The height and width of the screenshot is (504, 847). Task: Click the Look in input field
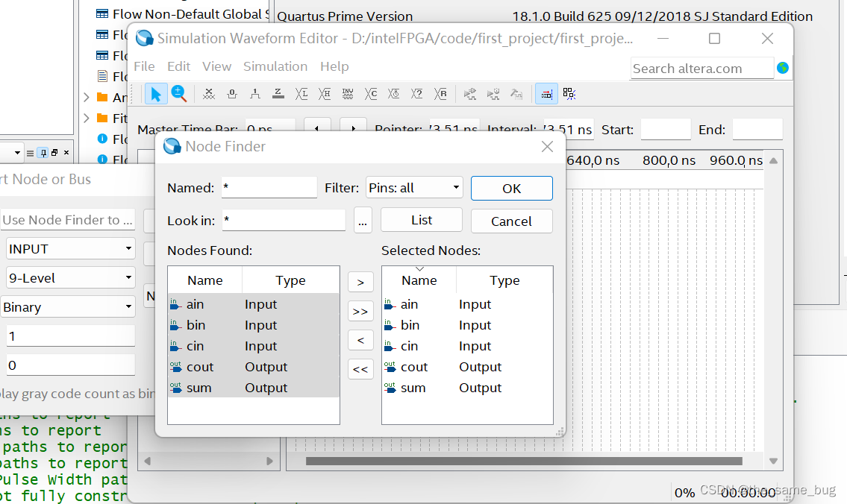tap(284, 220)
